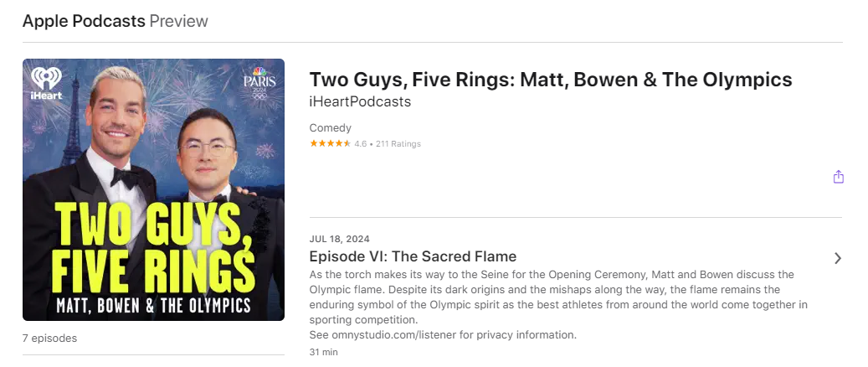Viewport: 868px width, 367px height.
Task: Click the yellow "FIVE RINGS" artwork text
Action: click(153, 265)
